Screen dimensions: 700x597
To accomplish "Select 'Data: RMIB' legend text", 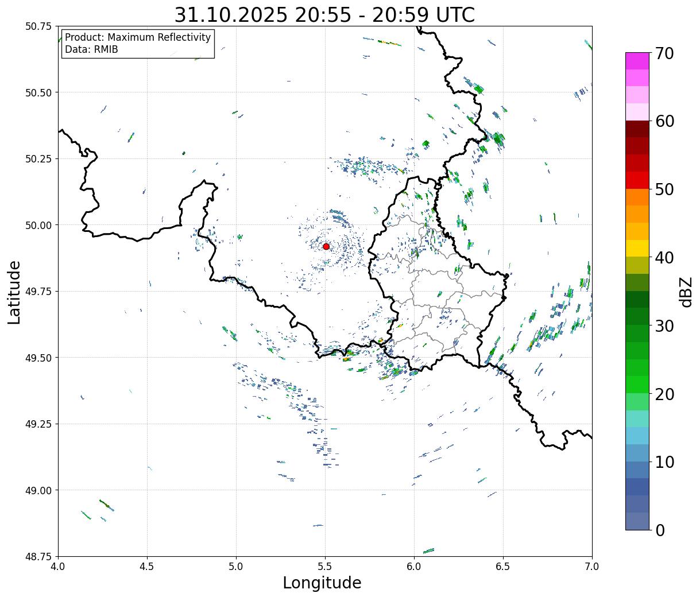I will [x=91, y=49].
